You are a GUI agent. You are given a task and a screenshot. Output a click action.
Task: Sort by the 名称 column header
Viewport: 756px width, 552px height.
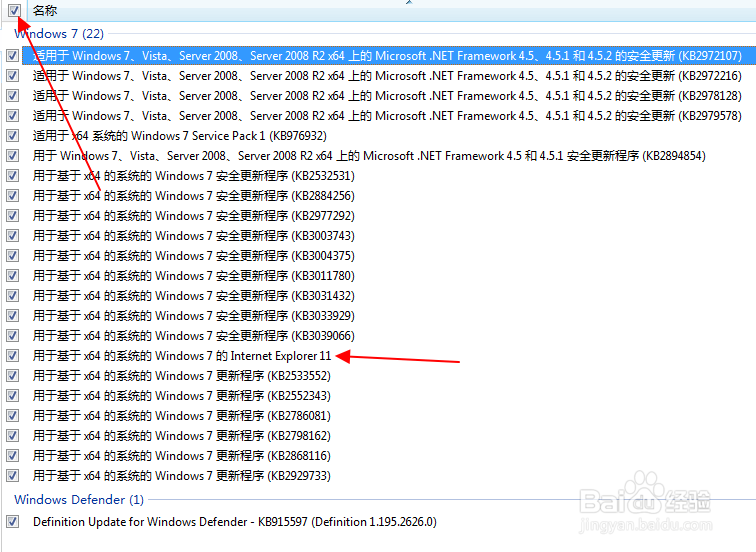pyautogui.click(x=45, y=10)
